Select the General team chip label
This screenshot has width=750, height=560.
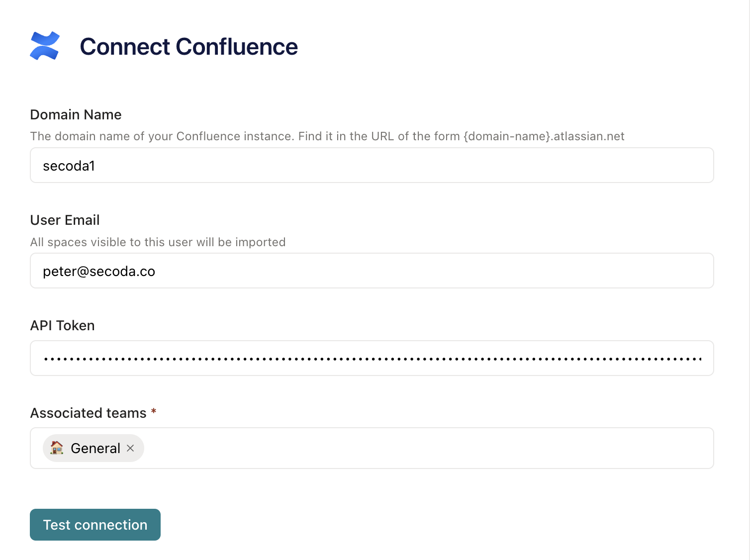point(95,449)
